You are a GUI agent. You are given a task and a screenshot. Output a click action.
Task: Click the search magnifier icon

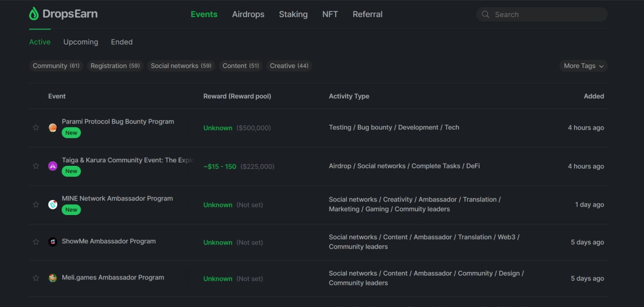[x=486, y=15]
